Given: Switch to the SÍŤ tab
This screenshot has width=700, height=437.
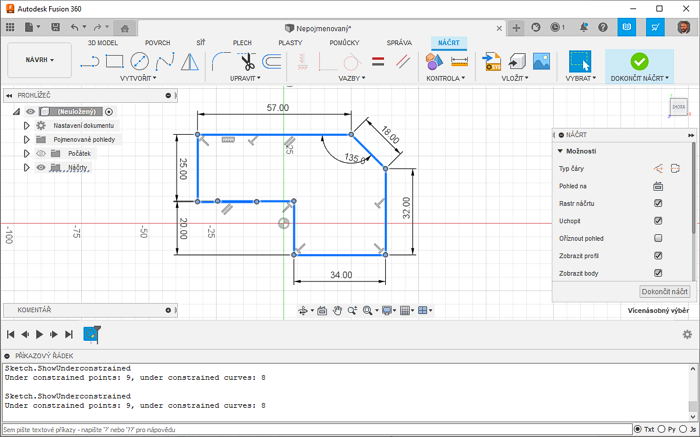Looking at the screenshot, I should pos(201,43).
